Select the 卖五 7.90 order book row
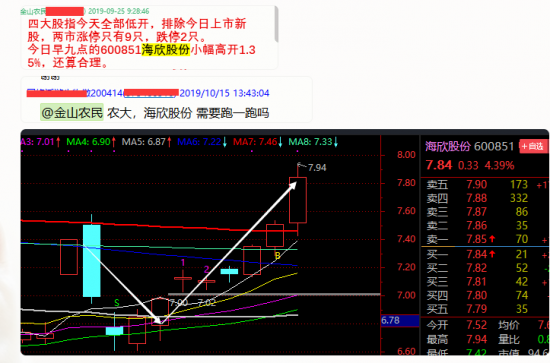The image size is (550, 363). [485, 184]
